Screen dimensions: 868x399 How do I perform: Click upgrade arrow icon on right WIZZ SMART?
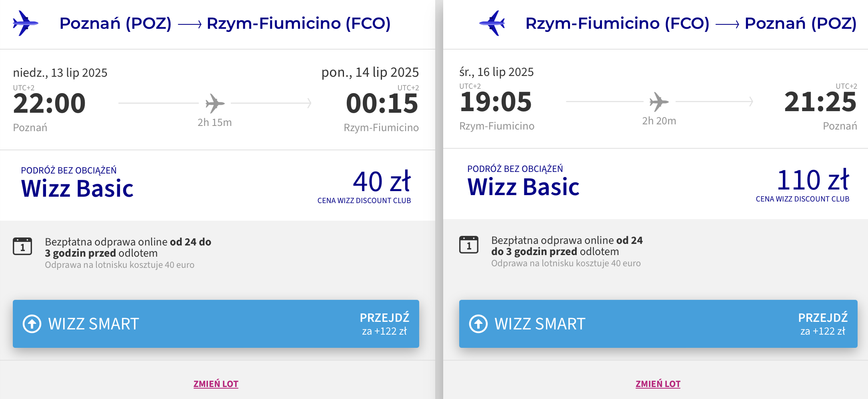pyautogui.click(x=478, y=324)
